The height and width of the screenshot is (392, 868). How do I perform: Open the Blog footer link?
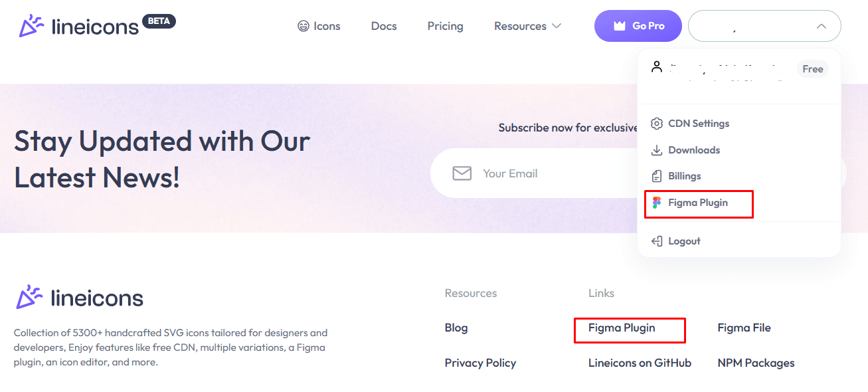click(x=456, y=328)
